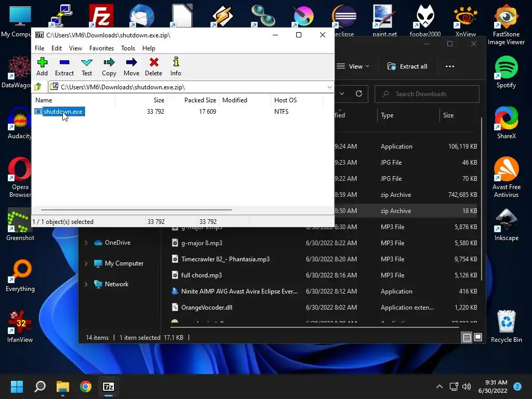Open Greenshot desktop shortcut
532x399 pixels.
coord(20,224)
